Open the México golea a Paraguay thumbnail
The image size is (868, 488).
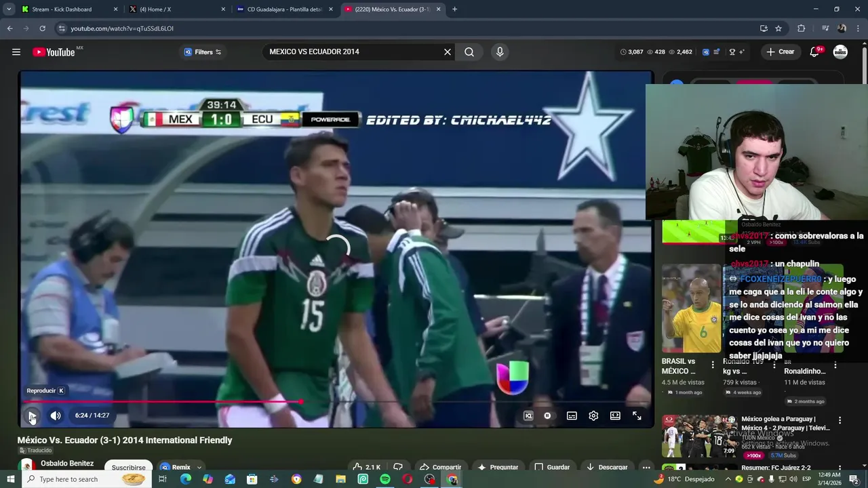tap(699, 436)
